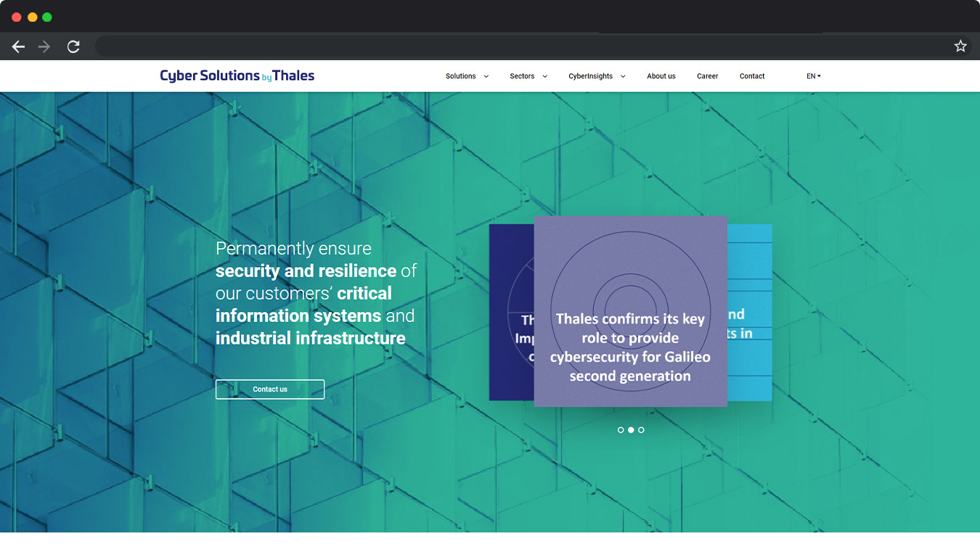Go to the About us page
Image resolution: width=980 pixels, height=552 pixels.
pyautogui.click(x=661, y=76)
